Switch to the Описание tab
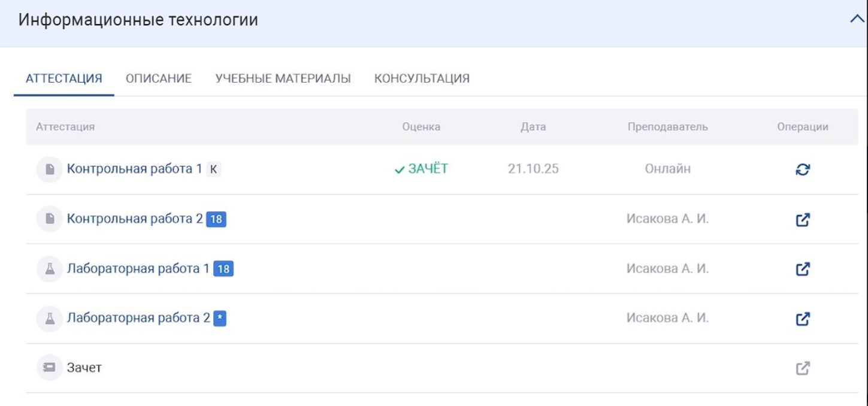868x406 pixels. coord(159,78)
